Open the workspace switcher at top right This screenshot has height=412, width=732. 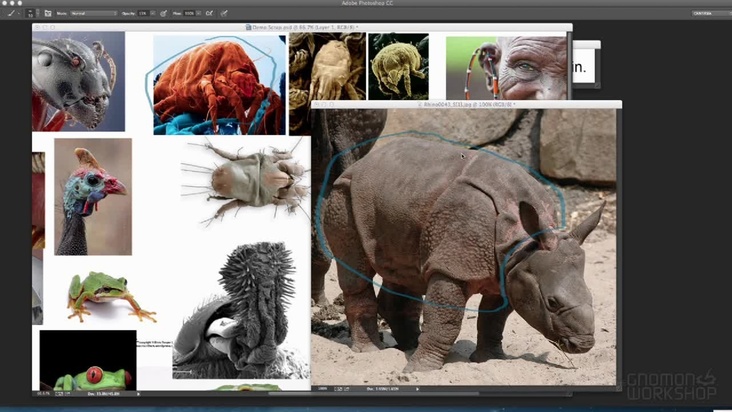[x=711, y=14]
